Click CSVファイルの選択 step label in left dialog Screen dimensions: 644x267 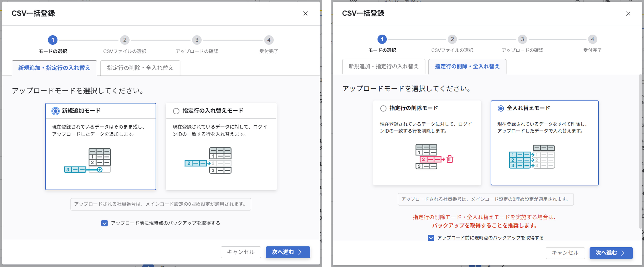coord(125,51)
